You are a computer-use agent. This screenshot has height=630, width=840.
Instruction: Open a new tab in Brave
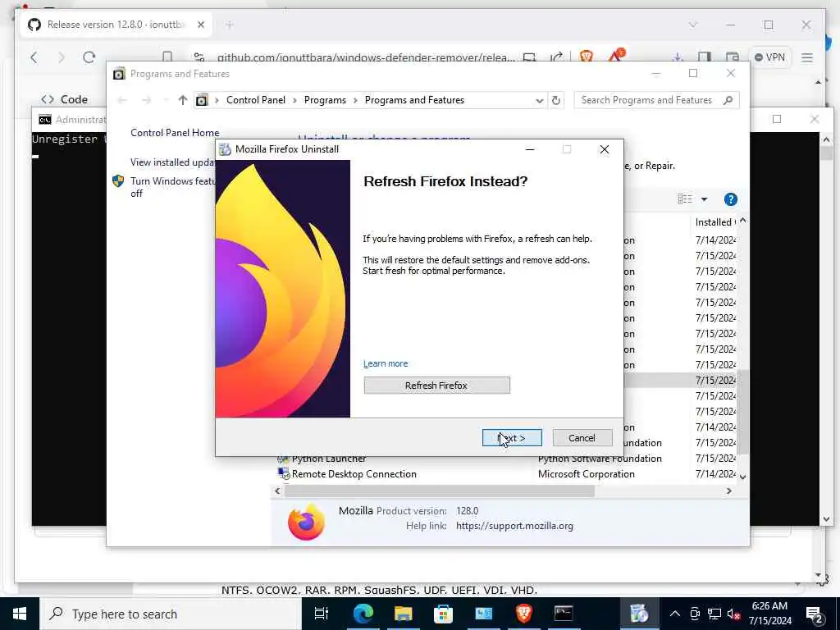point(230,25)
